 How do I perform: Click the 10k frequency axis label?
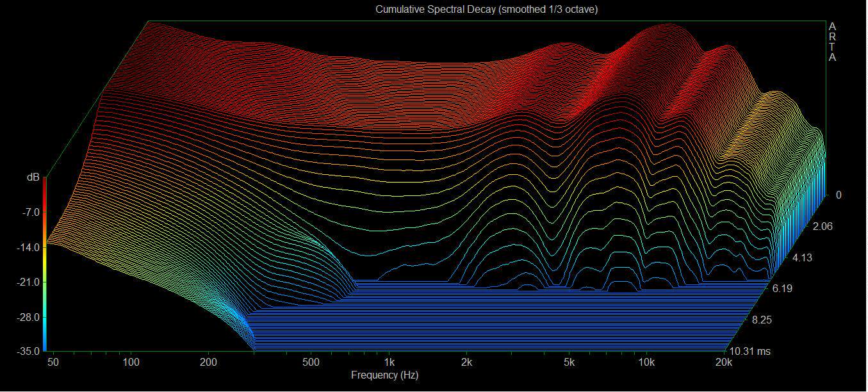coord(646,363)
